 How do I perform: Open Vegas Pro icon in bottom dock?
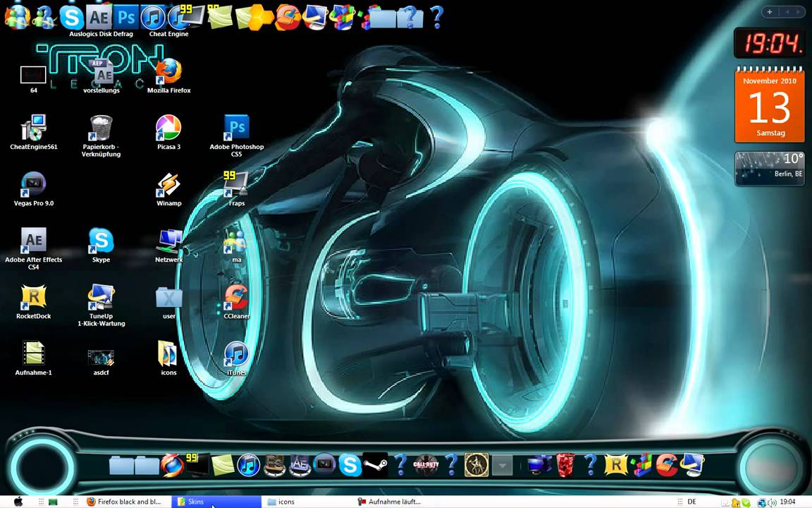coord(325,465)
